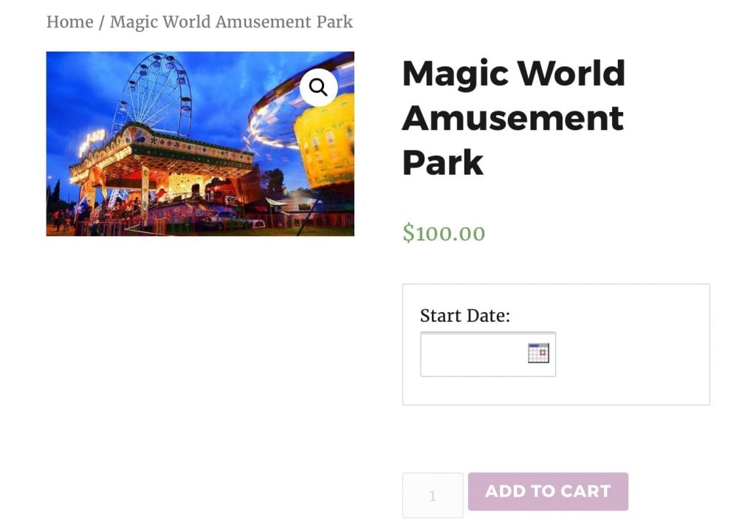Viewport: 756px width, 532px height.
Task: Click the $100.00 price text
Action: tap(444, 233)
